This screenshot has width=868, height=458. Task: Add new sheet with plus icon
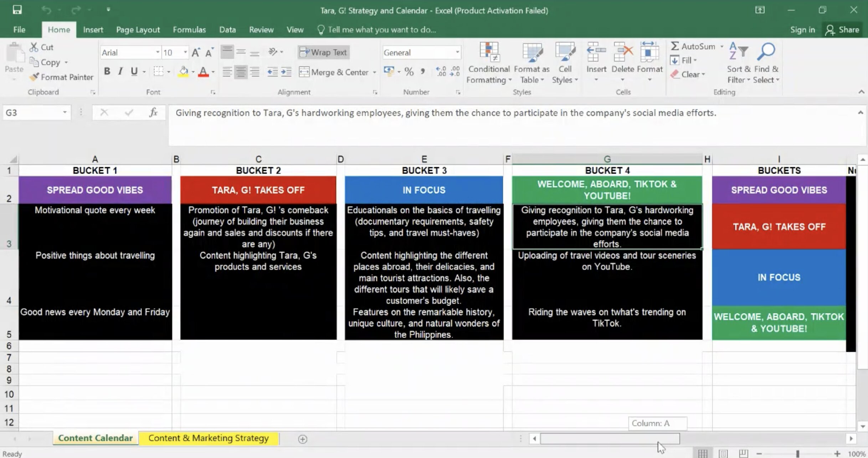(x=302, y=439)
